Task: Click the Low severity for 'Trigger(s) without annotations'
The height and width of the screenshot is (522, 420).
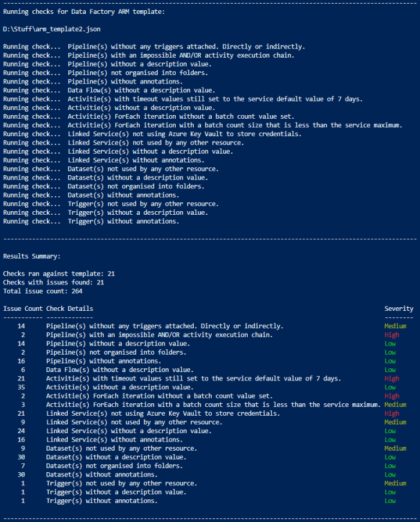Action: pos(390,500)
